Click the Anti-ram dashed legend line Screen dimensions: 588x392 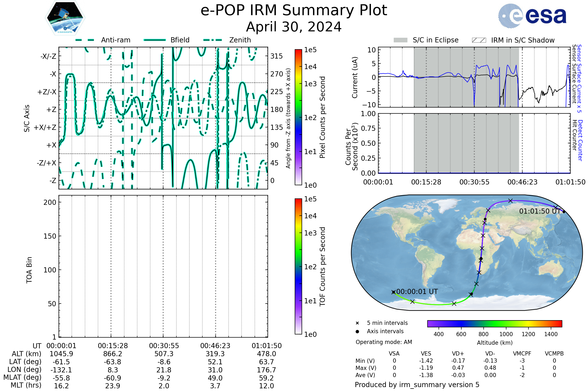[x=85, y=40]
